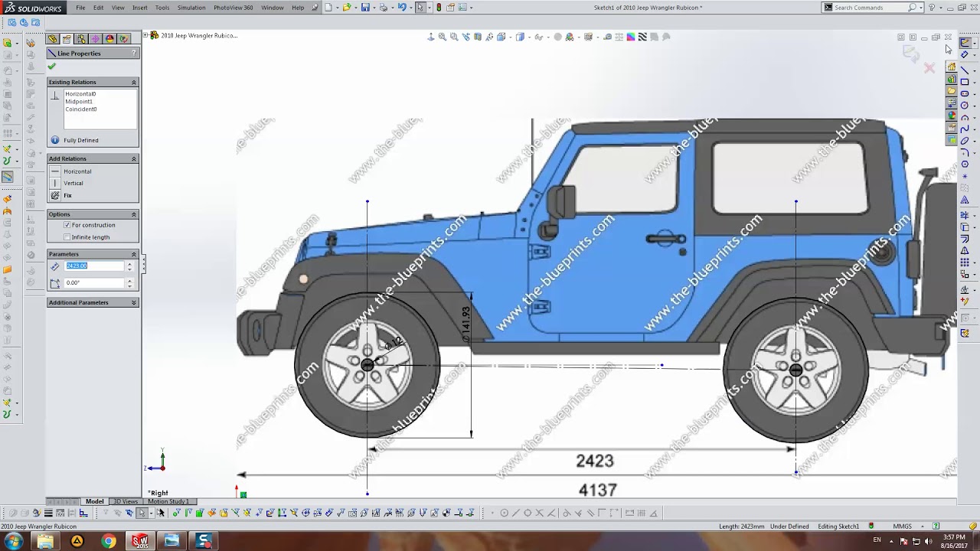This screenshot has height=551, width=980.
Task: Open the File menu
Action: (x=80, y=8)
